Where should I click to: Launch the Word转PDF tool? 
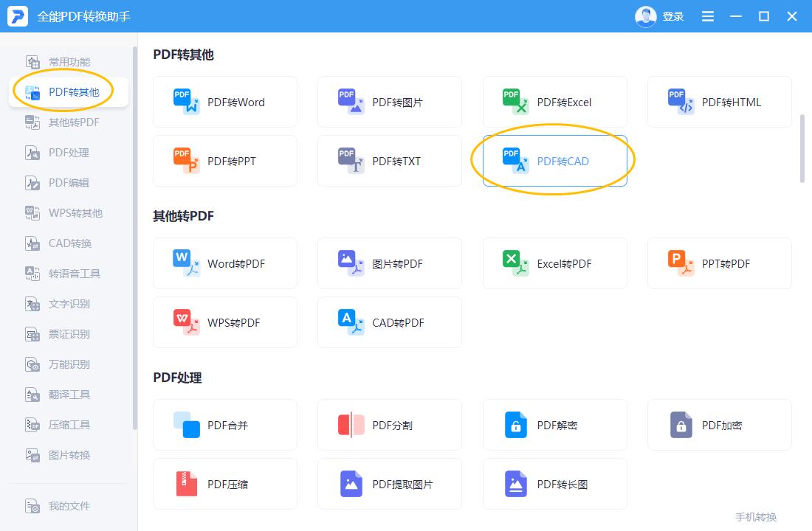click(224, 263)
